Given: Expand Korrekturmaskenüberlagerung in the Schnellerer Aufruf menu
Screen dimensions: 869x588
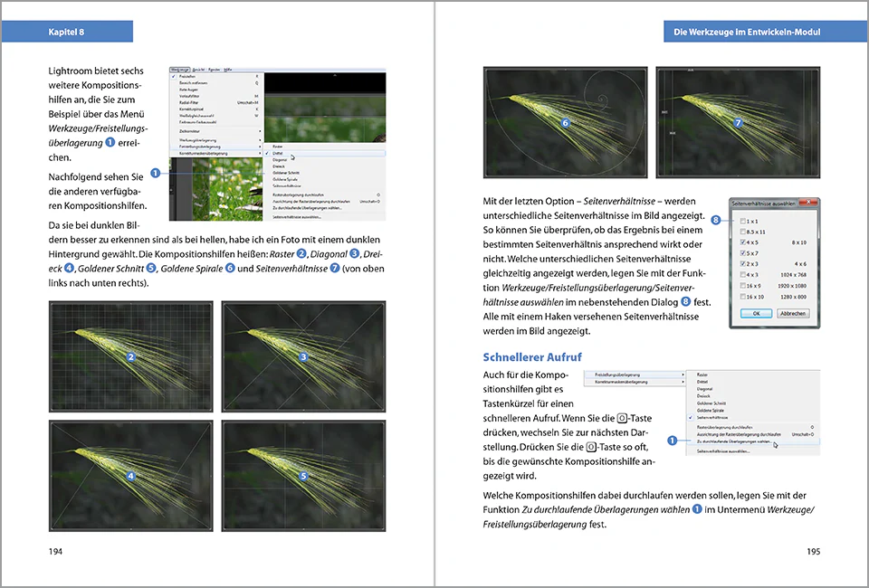Looking at the screenshot, I should click(x=635, y=382).
